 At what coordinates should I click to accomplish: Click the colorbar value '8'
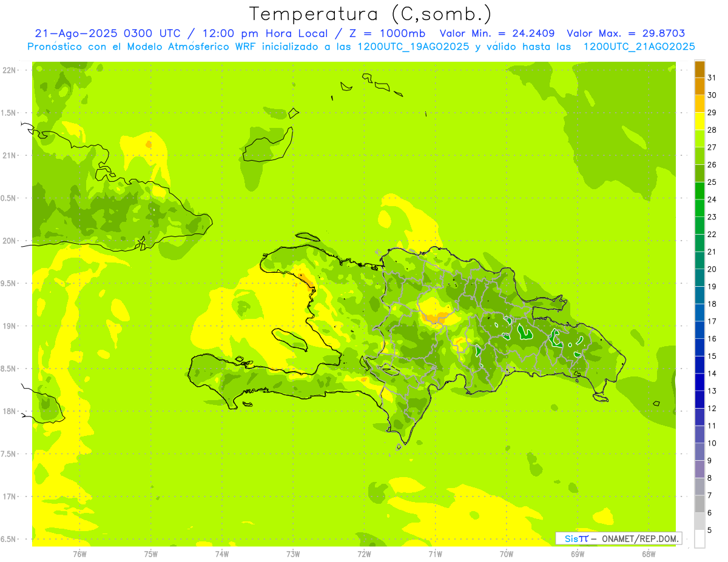click(x=710, y=478)
